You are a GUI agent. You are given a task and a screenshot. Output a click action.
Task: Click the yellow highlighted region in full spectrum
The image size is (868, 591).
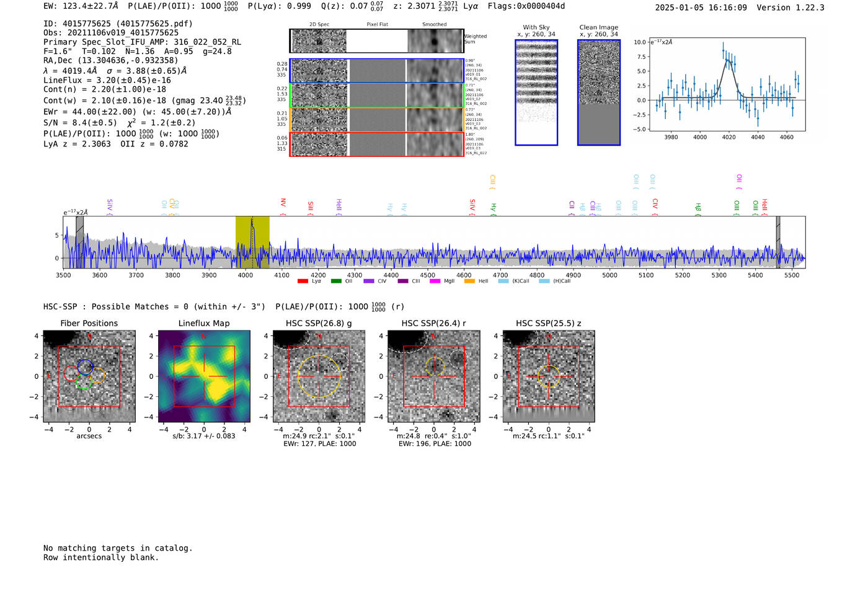pos(252,242)
